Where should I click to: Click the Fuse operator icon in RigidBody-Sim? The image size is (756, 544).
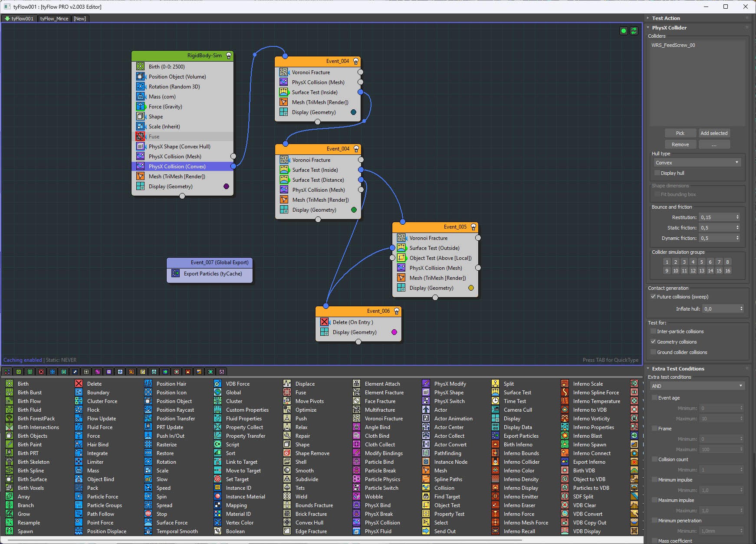pos(140,137)
